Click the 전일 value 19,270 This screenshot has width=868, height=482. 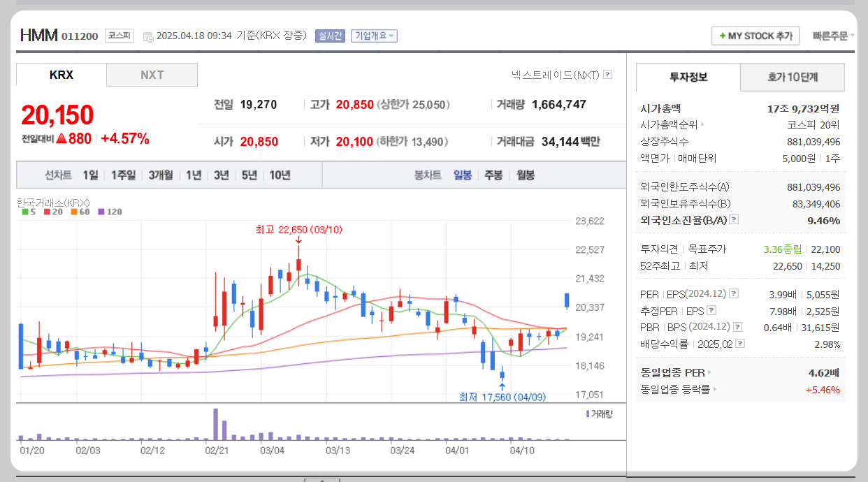point(259,105)
